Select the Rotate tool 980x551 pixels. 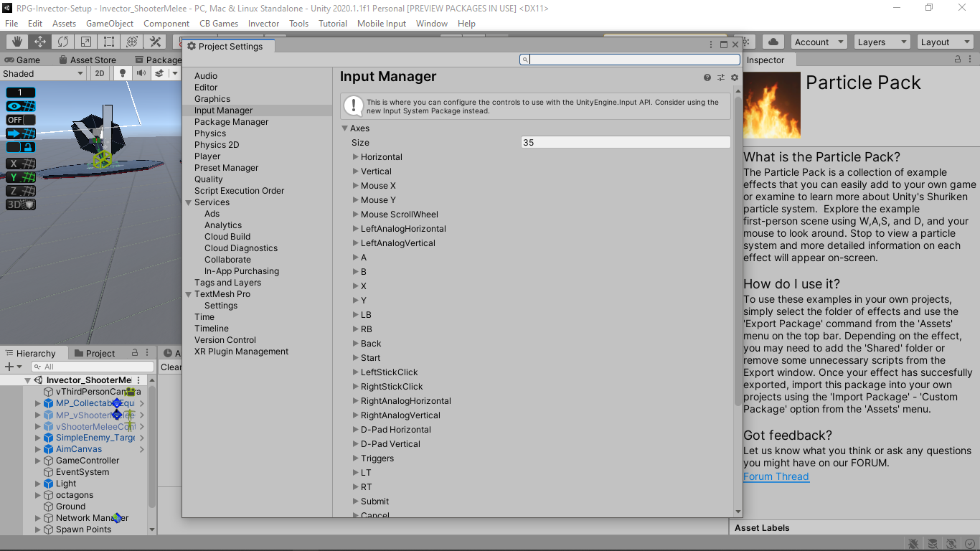[63, 42]
